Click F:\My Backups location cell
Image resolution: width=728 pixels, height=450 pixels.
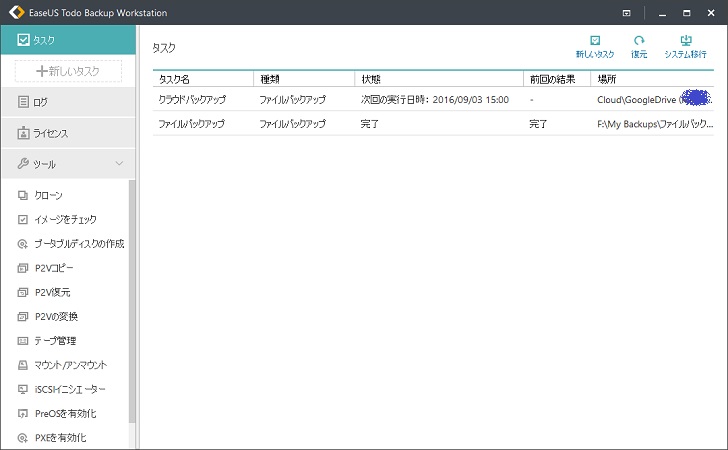tap(655, 124)
